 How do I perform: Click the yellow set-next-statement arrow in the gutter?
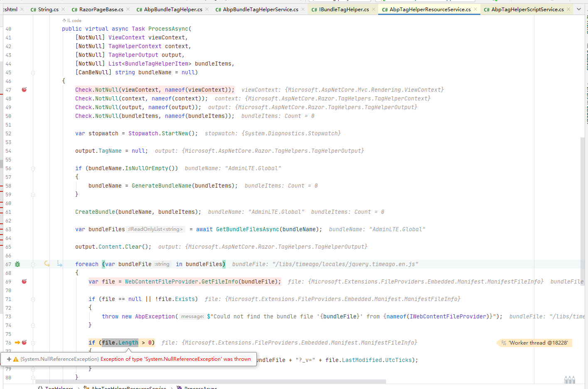click(46, 264)
